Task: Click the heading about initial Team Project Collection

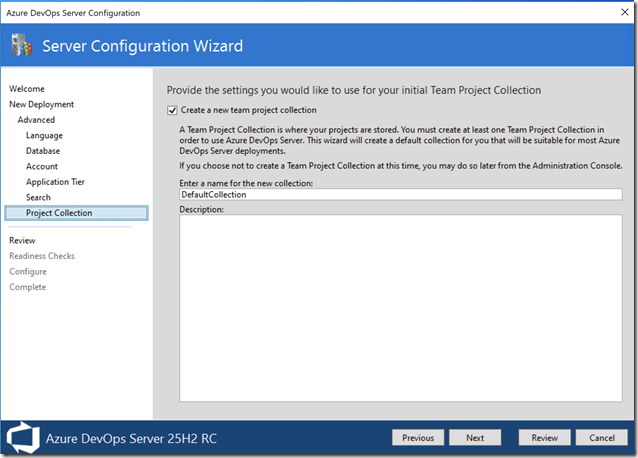Action: click(x=354, y=90)
